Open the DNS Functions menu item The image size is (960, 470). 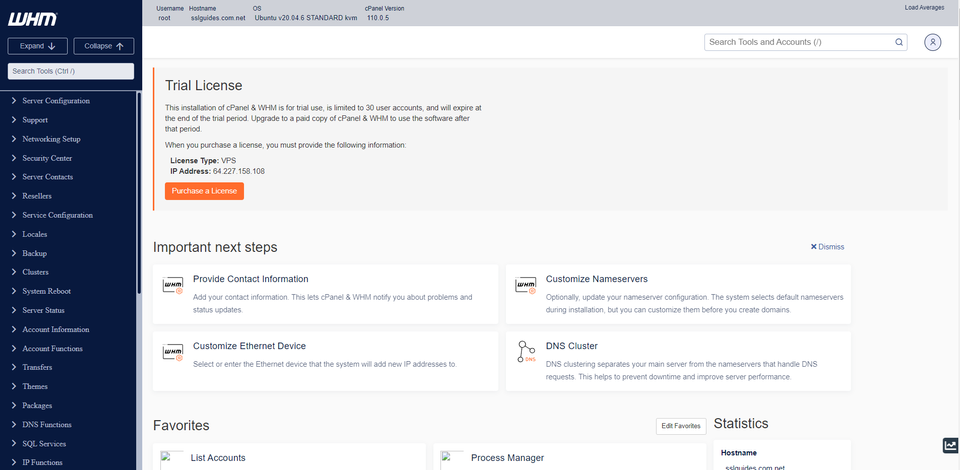pyautogui.click(x=47, y=424)
